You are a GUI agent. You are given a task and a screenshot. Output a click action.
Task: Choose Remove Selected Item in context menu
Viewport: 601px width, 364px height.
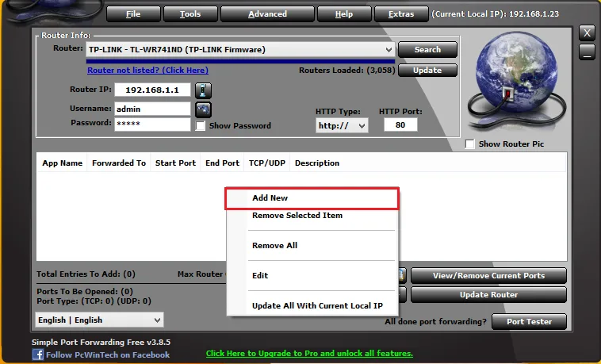click(312, 216)
